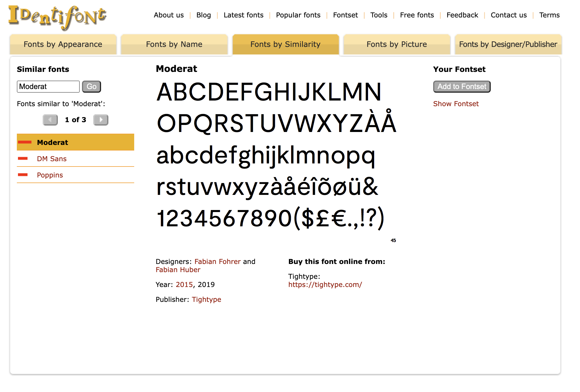The height and width of the screenshot is (392, 580).
Task: Select Poppins in similar fonts list
Action: [x=50, y=175]
